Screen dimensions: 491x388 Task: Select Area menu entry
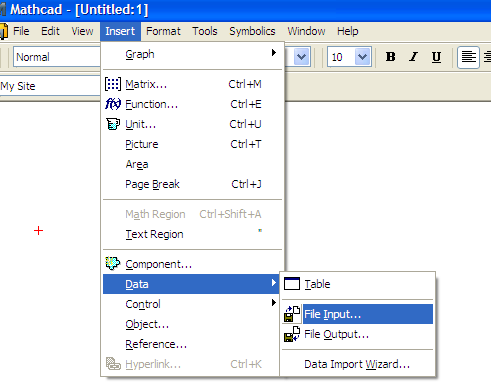193,164
